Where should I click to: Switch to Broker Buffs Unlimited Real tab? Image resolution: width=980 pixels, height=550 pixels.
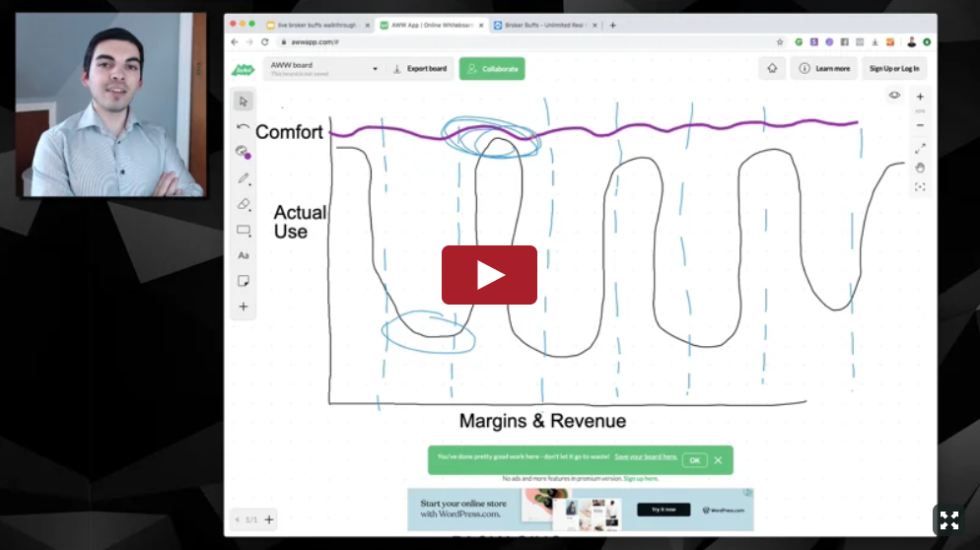point(544,25)
